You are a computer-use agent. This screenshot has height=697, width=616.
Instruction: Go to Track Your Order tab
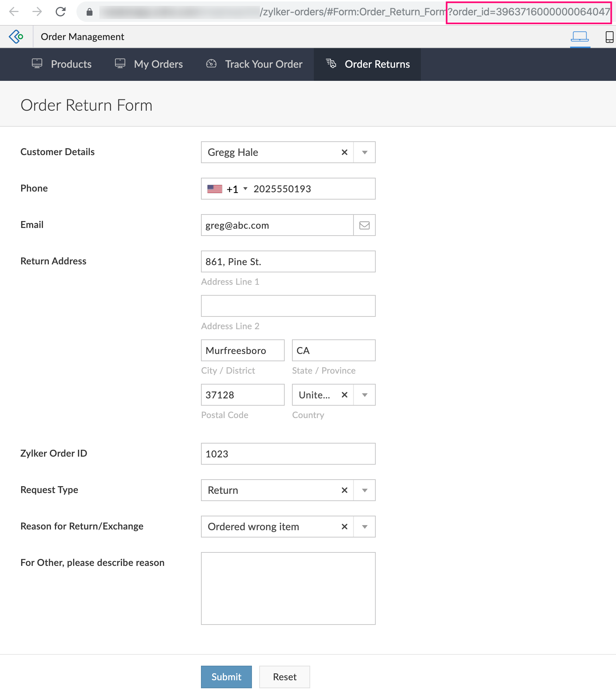[254, 64]
